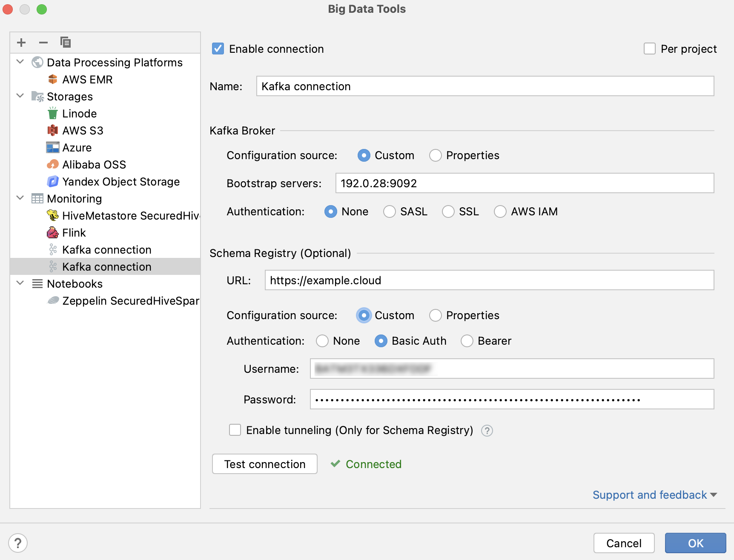Enable tunneling for Schema Registry checkbox
Screen dimensions: 734x560
(235, 430)
